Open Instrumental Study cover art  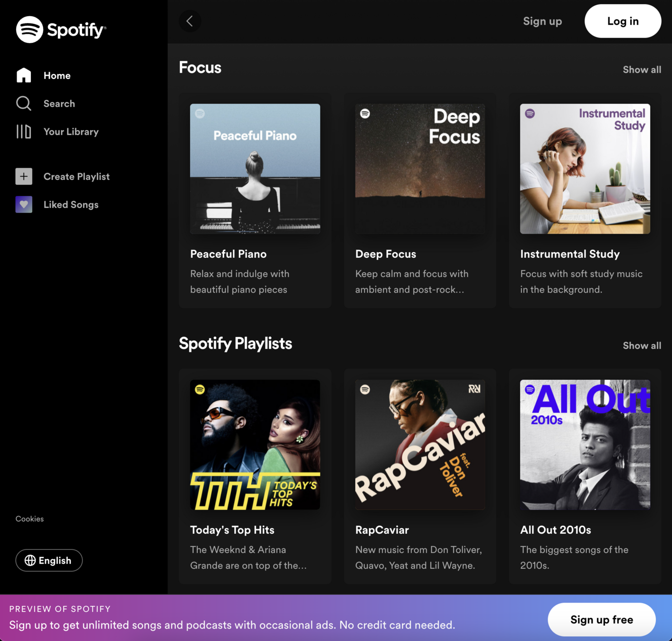585,169
